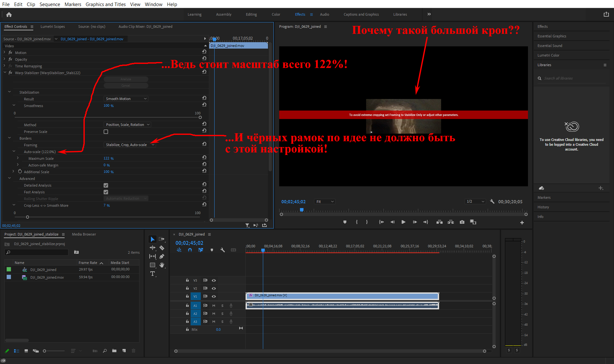
Task: Click Maximum Scale value 122 %
Action: [108, 159]
